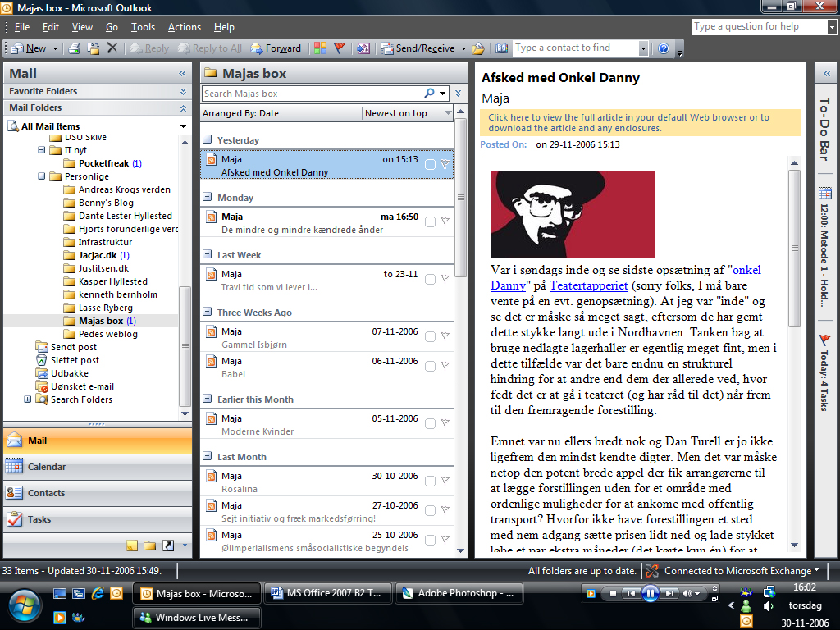
Task: Open the Folder List icon in navigation pane
Action: pos(150,546)
